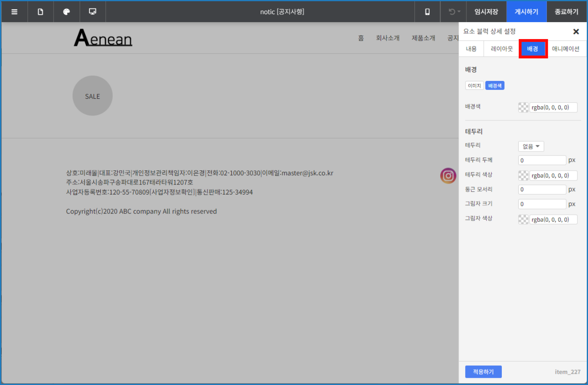The image size is (588, 385).
Task: Open the 배경색 color swatch
Action: tap(523, 108)
